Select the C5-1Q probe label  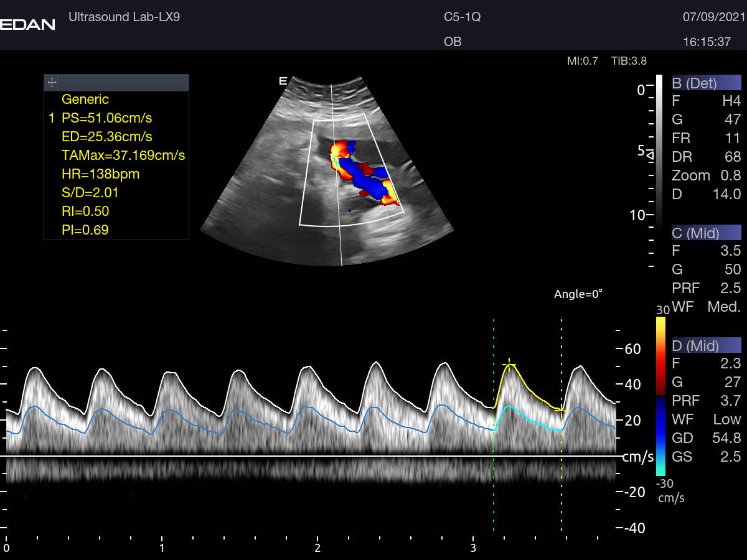pos(462,17)
